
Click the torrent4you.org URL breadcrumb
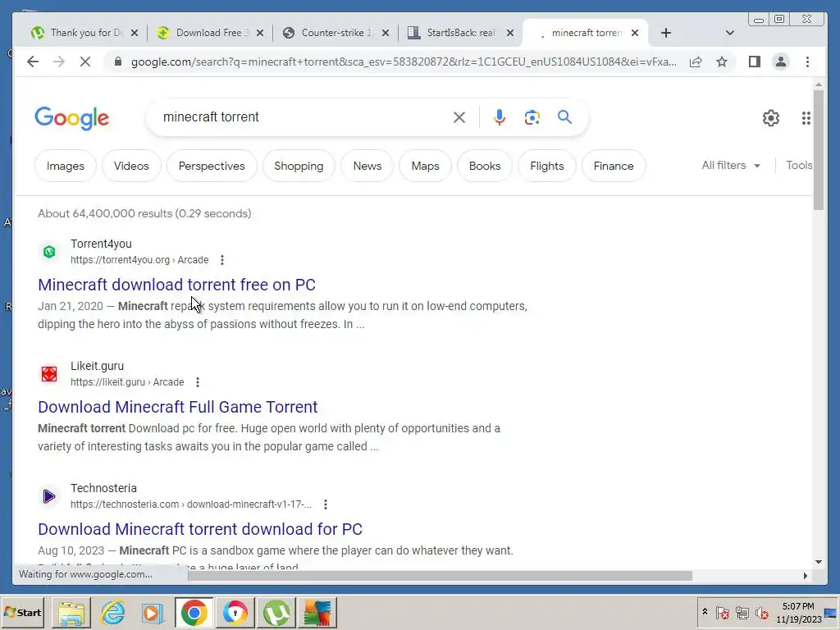click(139, 260)
